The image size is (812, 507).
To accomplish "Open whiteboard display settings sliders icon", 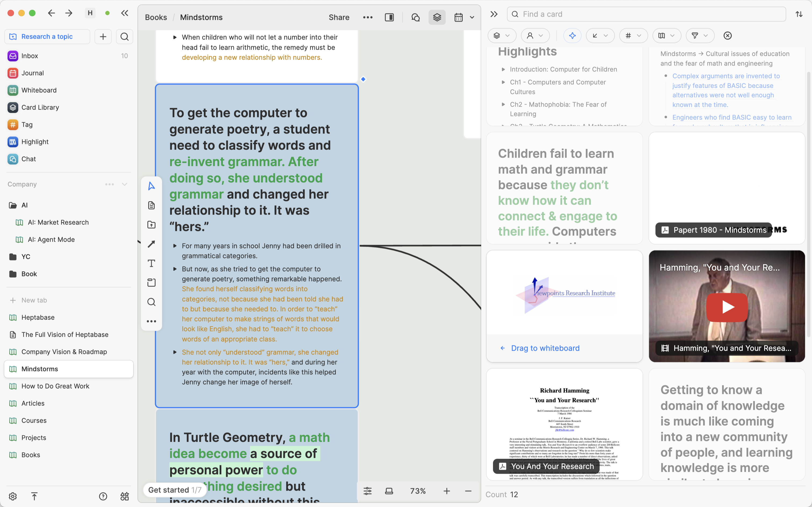I will tap(367, 491).
